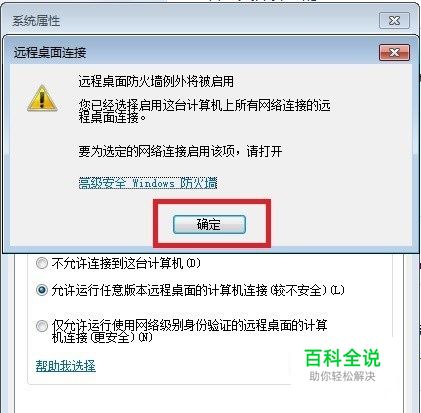This screenshot has width=421, height=413.
Task: Select 不允许连接到这台计算机 radio option
Action: point(42,264)
